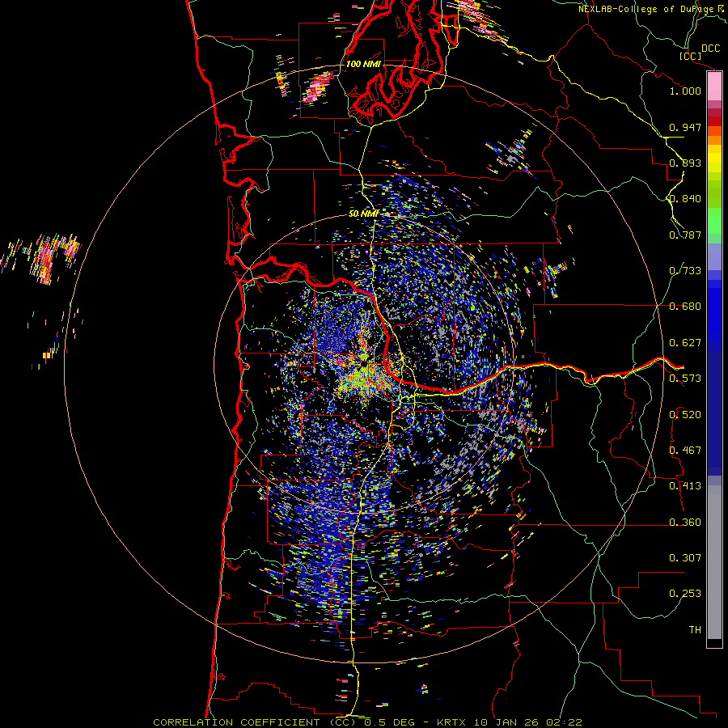Click the gray lower segment of the color bar
The width and height of the screenshot is (728, 728).
(714, 562)
